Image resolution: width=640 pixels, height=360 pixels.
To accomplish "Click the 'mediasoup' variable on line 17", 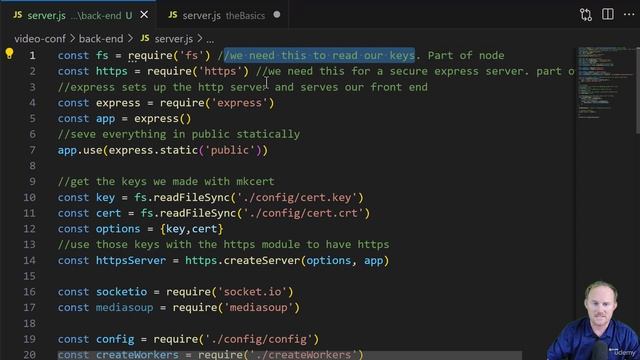I will (124, 308).
